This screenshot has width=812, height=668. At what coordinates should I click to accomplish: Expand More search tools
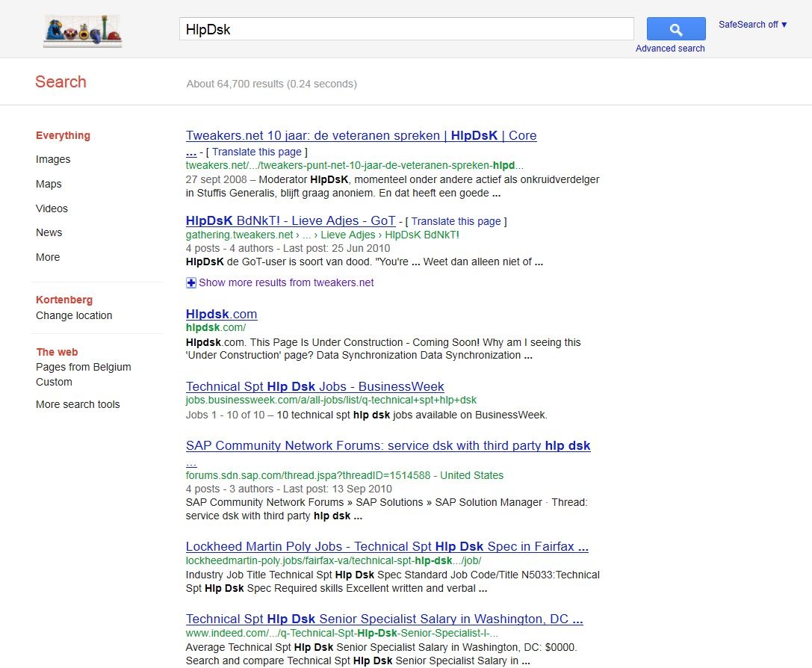[78, 404]
